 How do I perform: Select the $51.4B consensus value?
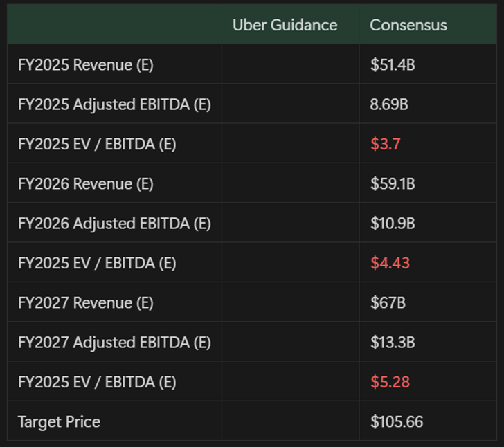tap(393, 65)
